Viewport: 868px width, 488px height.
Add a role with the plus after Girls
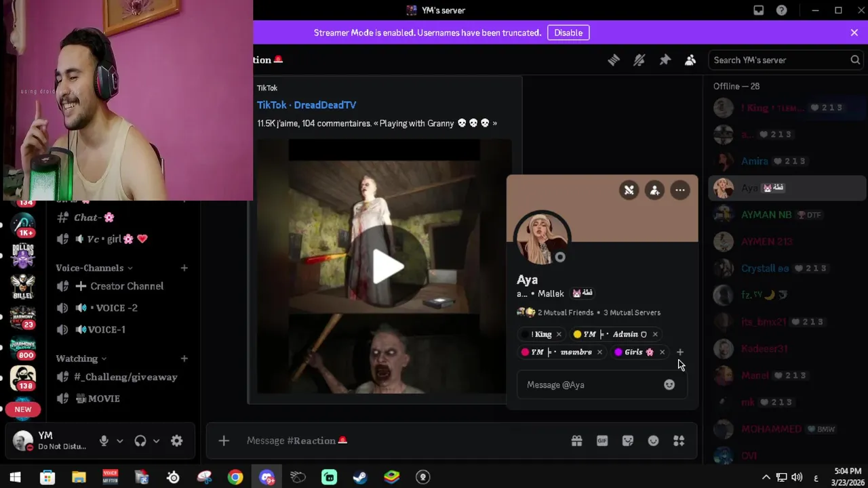click(680, 352)
